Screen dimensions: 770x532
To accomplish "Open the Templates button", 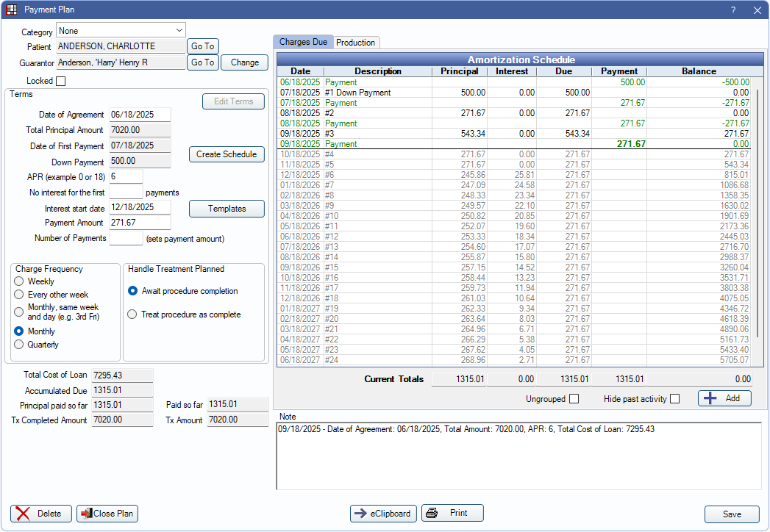I will click(x=227, y=209).
